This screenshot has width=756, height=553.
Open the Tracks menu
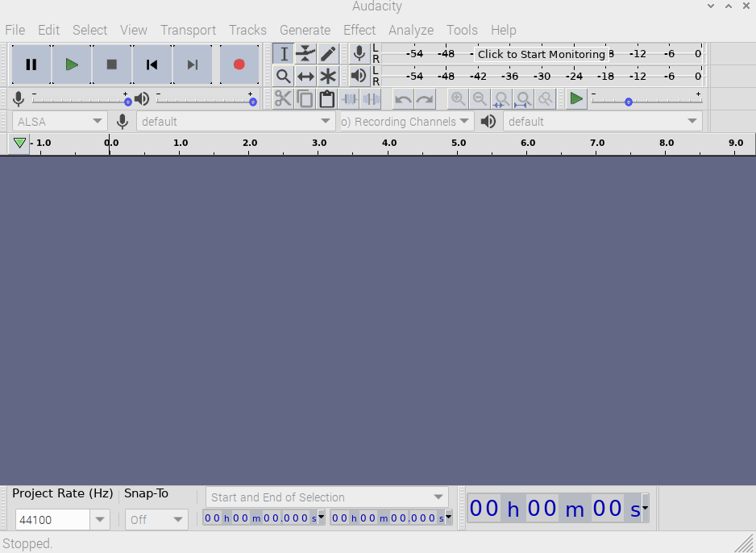point(247,30)
